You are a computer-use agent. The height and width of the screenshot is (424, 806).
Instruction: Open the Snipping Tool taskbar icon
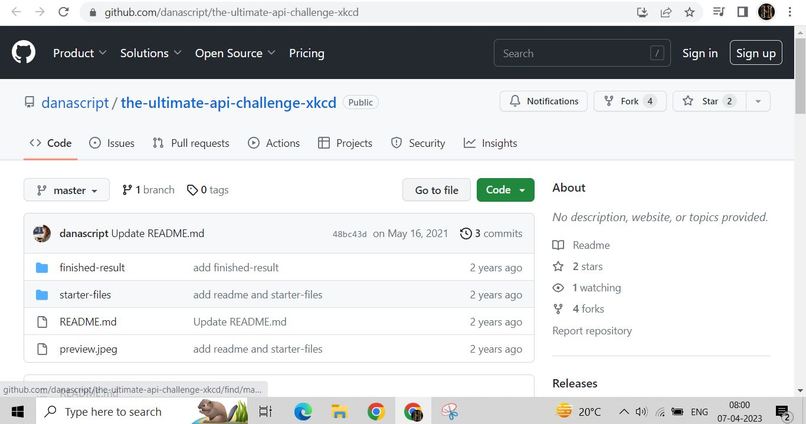point(450,412)
